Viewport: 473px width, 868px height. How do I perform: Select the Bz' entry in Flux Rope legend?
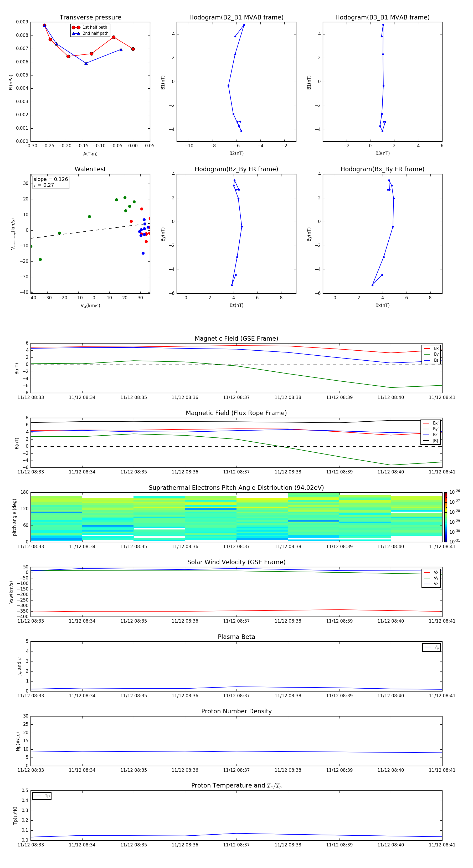[431, 435]
